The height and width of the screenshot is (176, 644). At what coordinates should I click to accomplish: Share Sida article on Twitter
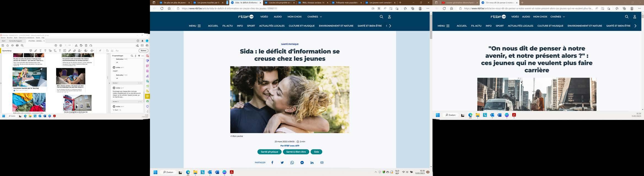tap(282, 163)
